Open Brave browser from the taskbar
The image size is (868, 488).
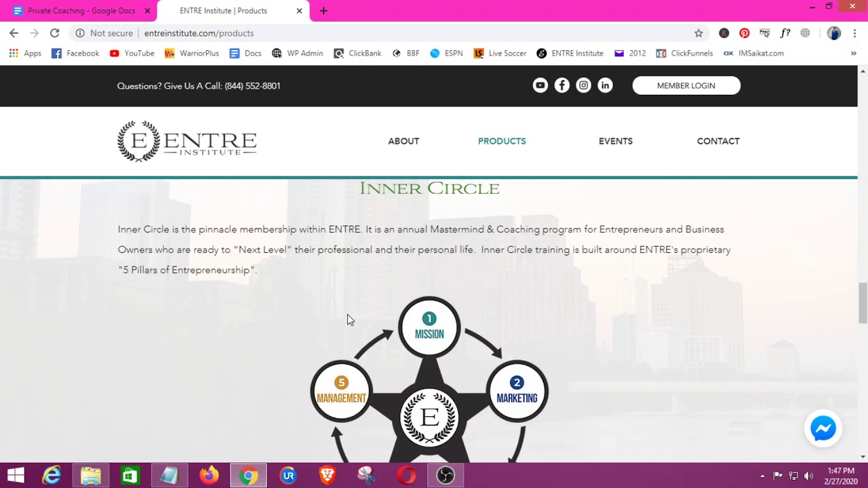click(x=328, y=476)
